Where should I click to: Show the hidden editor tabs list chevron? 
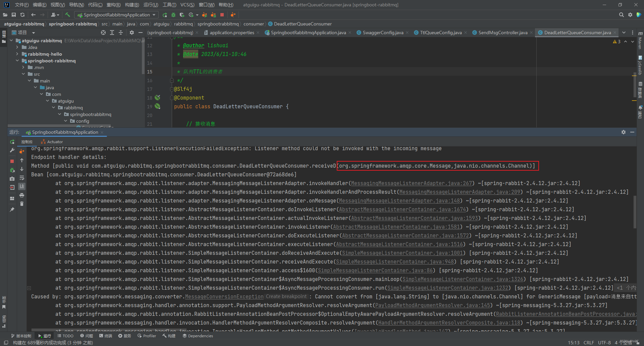tap(624, 33)
